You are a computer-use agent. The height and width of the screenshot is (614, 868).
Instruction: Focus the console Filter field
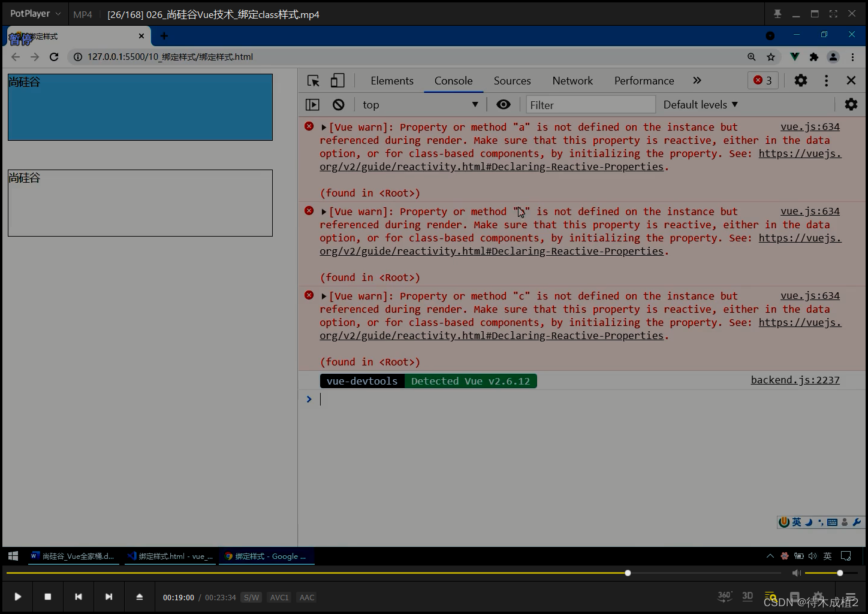click(590, 105)
